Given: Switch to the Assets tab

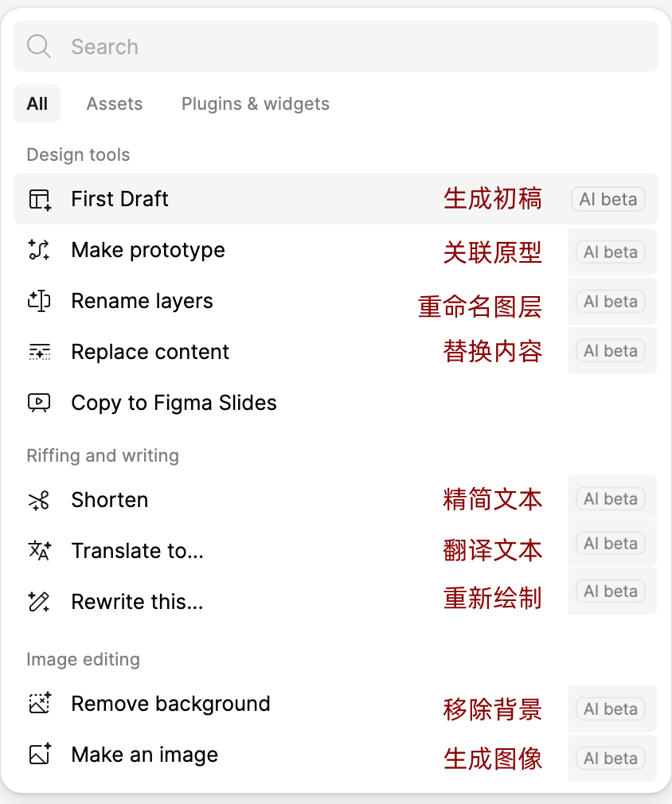Looking at the screenshot, I should pyautogui.click(x=115, y=103).
